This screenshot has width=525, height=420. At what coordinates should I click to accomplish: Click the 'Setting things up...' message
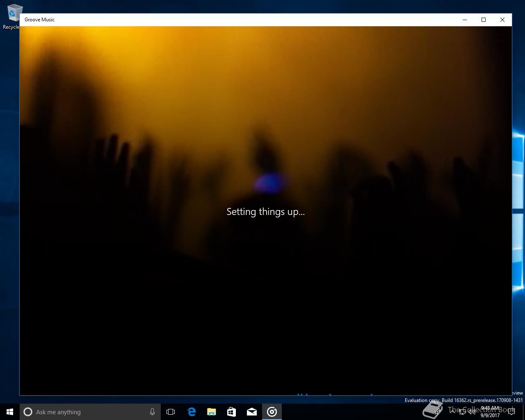[x=266, y=212]
